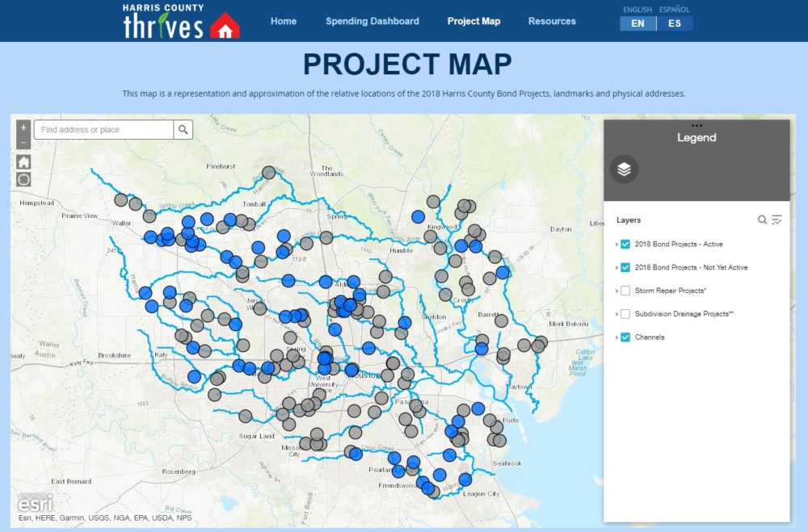Screen dimensions: 808x532
Task: Open the Spending Dashboard page
Action: point(372,21)
